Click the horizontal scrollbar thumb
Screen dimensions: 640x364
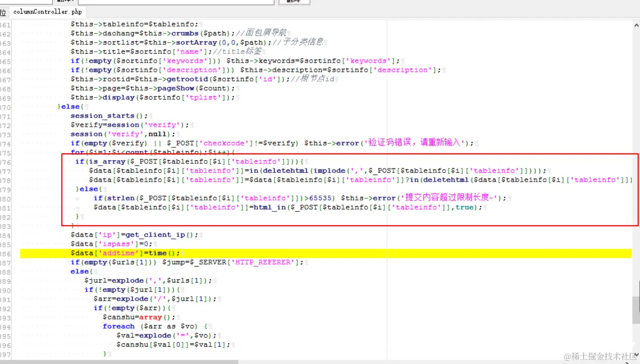[x=119, y=362]
